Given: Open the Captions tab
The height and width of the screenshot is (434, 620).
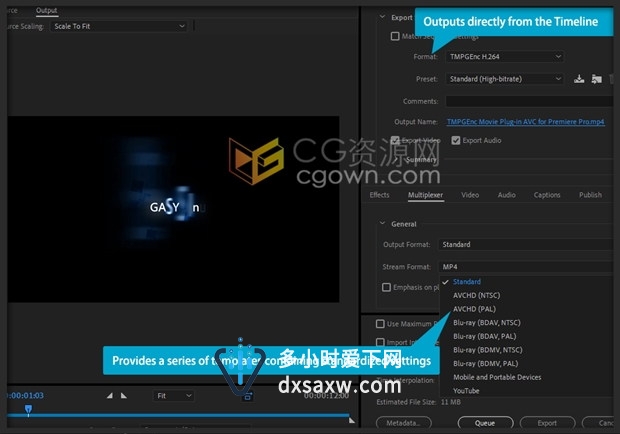Looking at the screenshot, I should pos(547,195).
